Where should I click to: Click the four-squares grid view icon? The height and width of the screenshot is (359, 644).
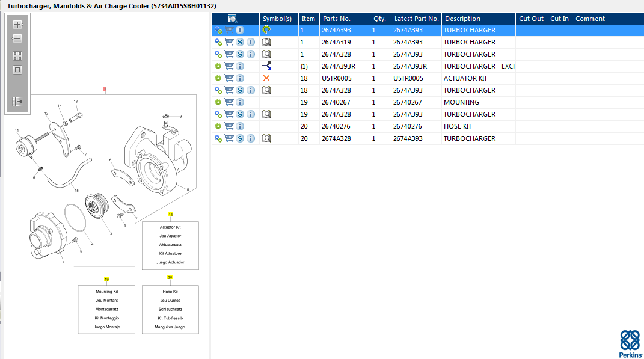click(17, 56)
